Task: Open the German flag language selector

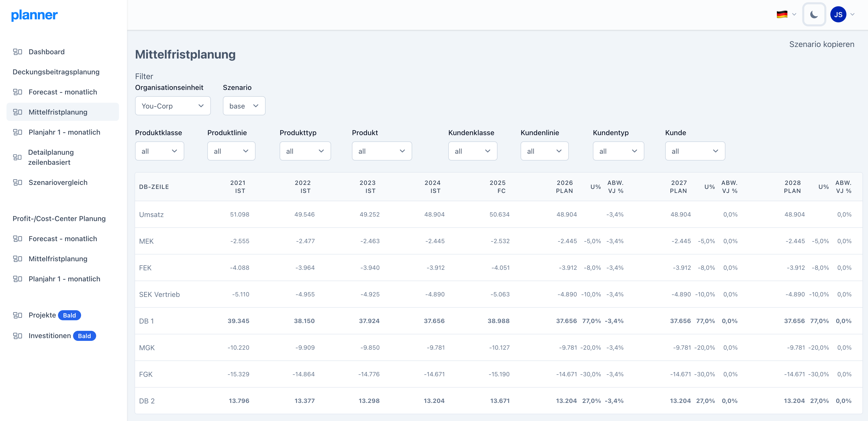Action: click(x=782, y=15)
